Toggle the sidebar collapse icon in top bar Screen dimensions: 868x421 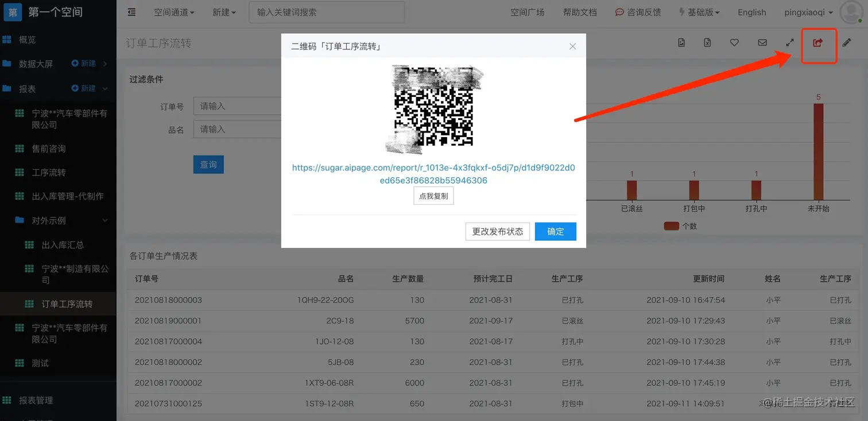point(131,12)
